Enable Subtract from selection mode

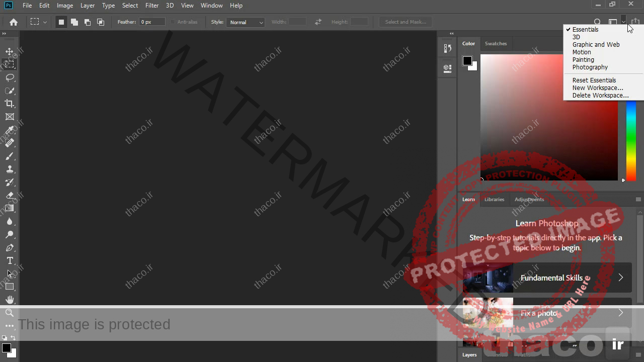click(88, 22)
